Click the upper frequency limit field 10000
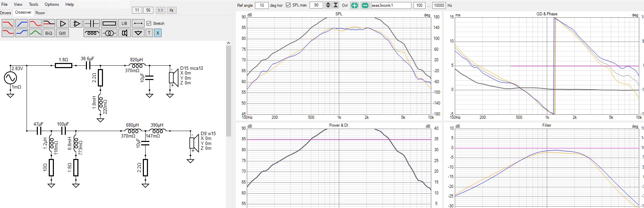The height and width of the screenshot is (208, 644). tap(439, 5)
